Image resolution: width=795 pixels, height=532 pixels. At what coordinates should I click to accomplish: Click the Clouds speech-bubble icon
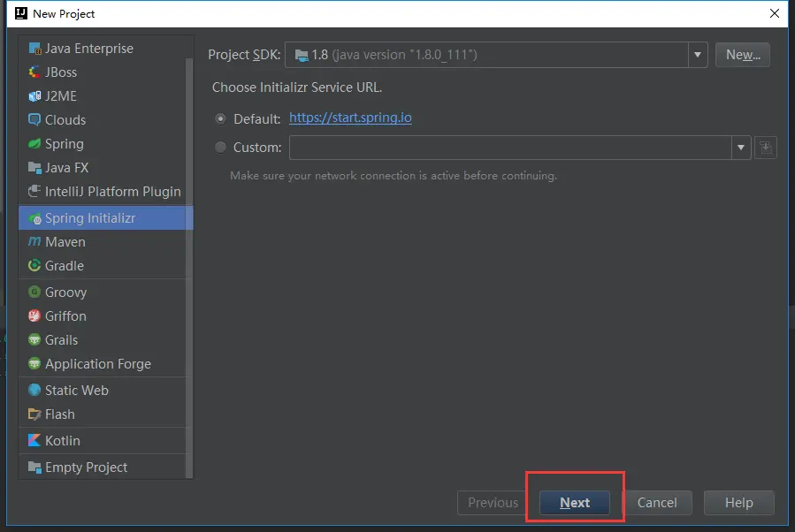pos(34,120)
